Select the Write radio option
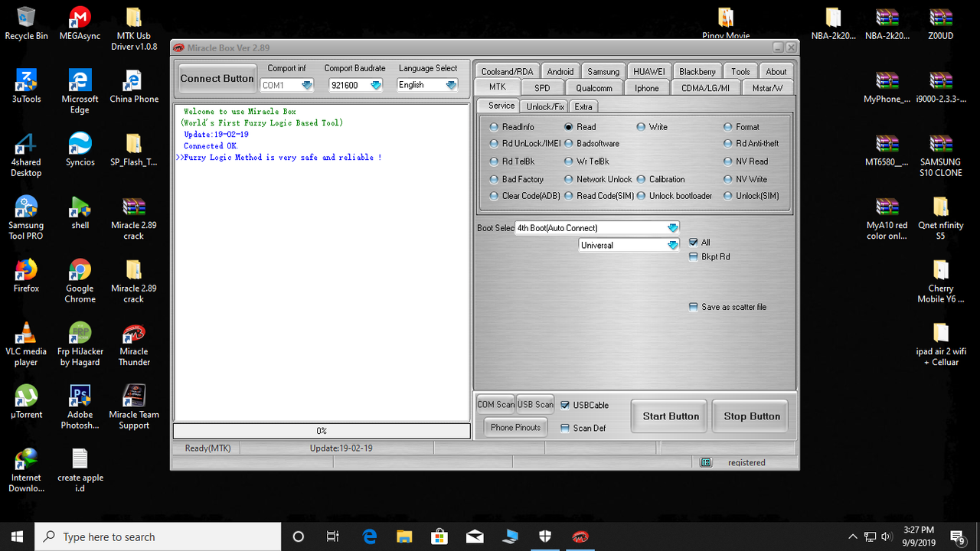980x551 pixels. pyautogui.click(x=652, y=127)
